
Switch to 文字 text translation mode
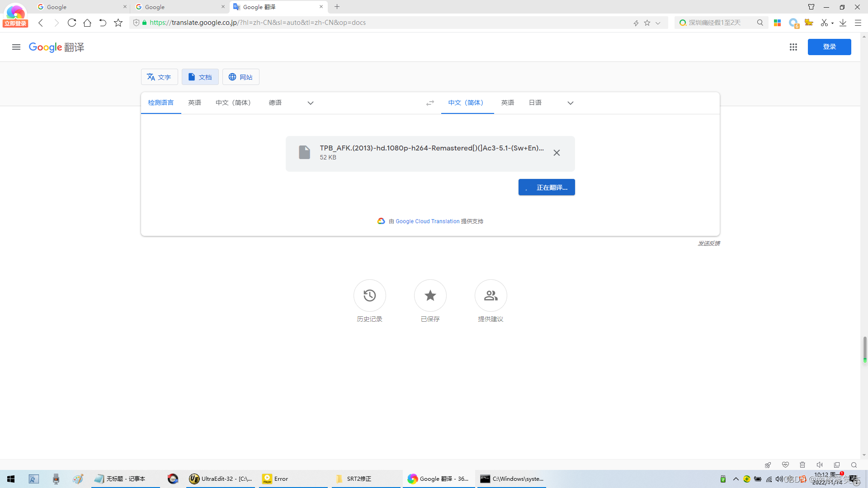coord(159,77)
